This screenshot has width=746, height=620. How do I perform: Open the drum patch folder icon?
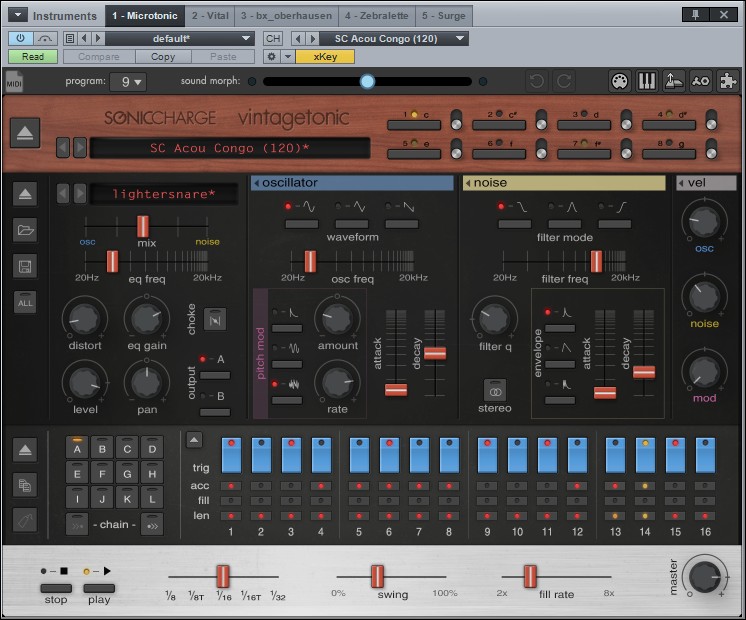(26, 230)
